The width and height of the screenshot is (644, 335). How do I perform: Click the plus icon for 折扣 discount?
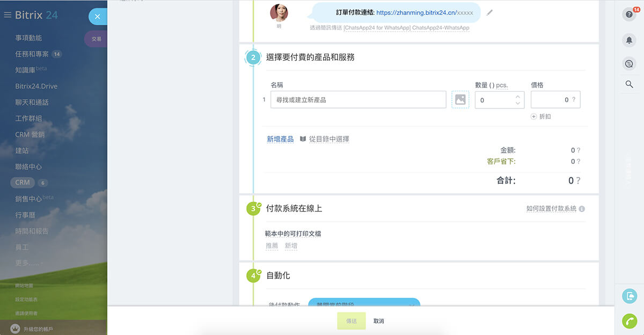[533, 116]
